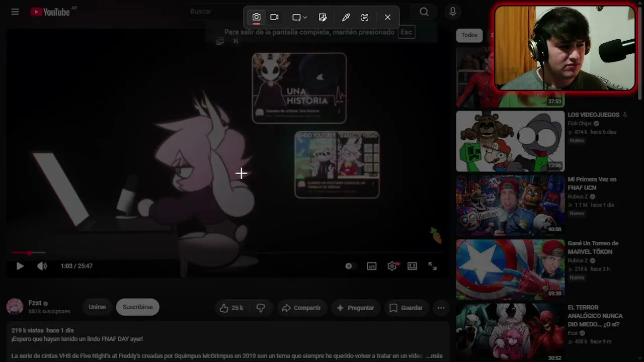The image size is (644, 362).
Task: Open the snip shape dropdown
Action: [299, 17]
